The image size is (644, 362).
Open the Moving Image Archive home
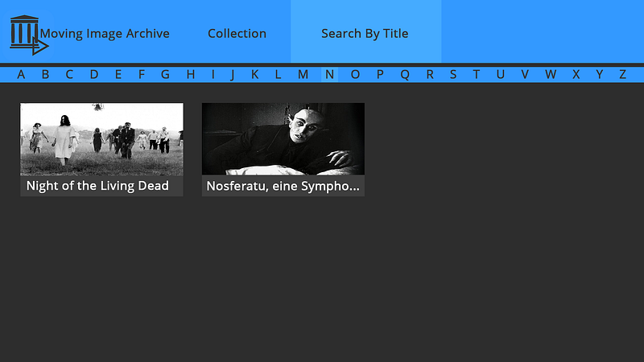(105, 33)
